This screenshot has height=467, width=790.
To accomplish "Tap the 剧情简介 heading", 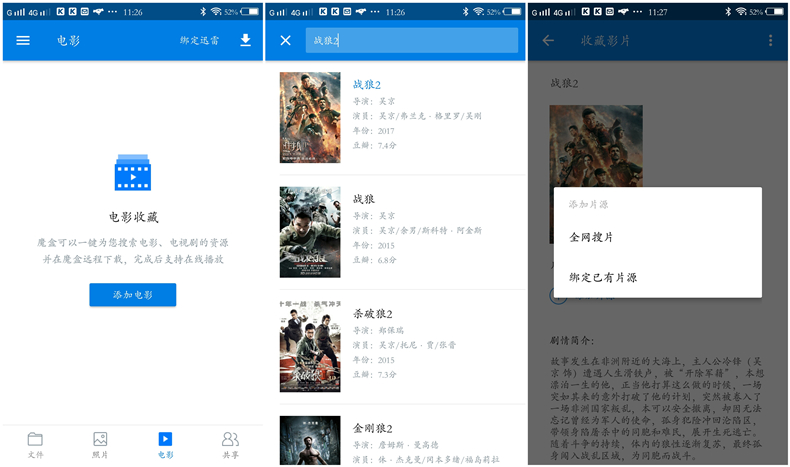I will tap(572, 341).
